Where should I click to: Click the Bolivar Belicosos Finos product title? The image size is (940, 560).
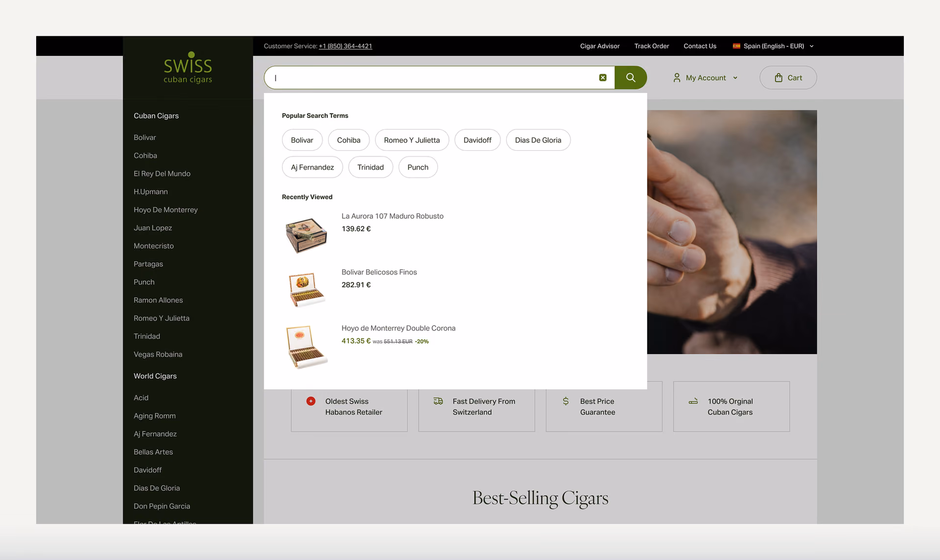click(379, 272)
